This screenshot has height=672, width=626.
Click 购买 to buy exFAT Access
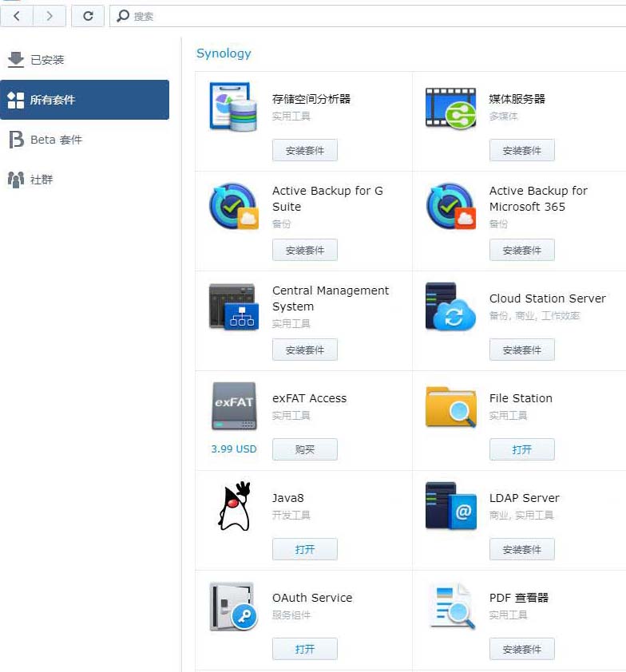[x=305, y=449]
